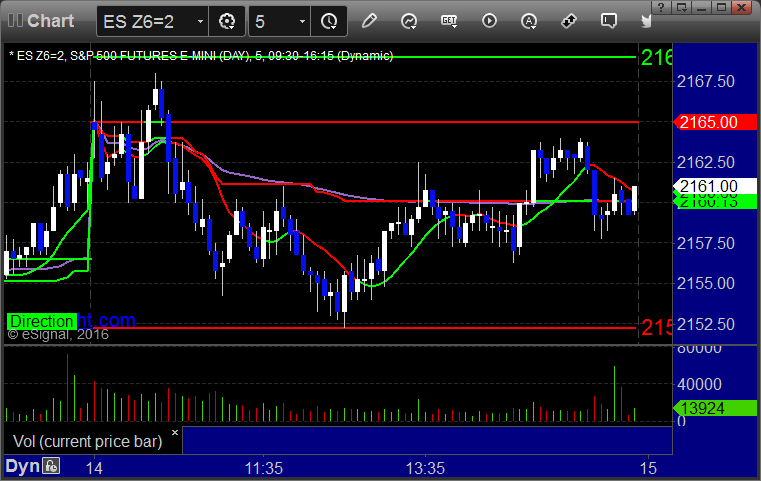761x481 pixels.
Task: Open the time template clock icon
Action: (329, 21)
